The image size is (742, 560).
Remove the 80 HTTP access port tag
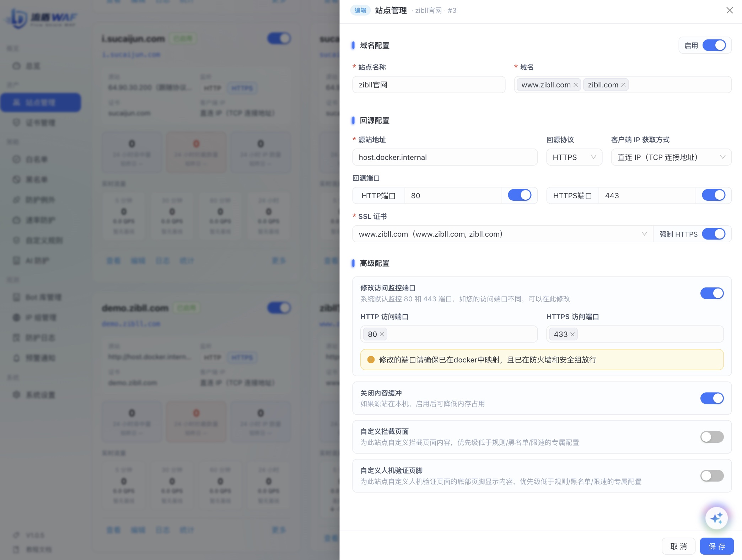(382, 334)
